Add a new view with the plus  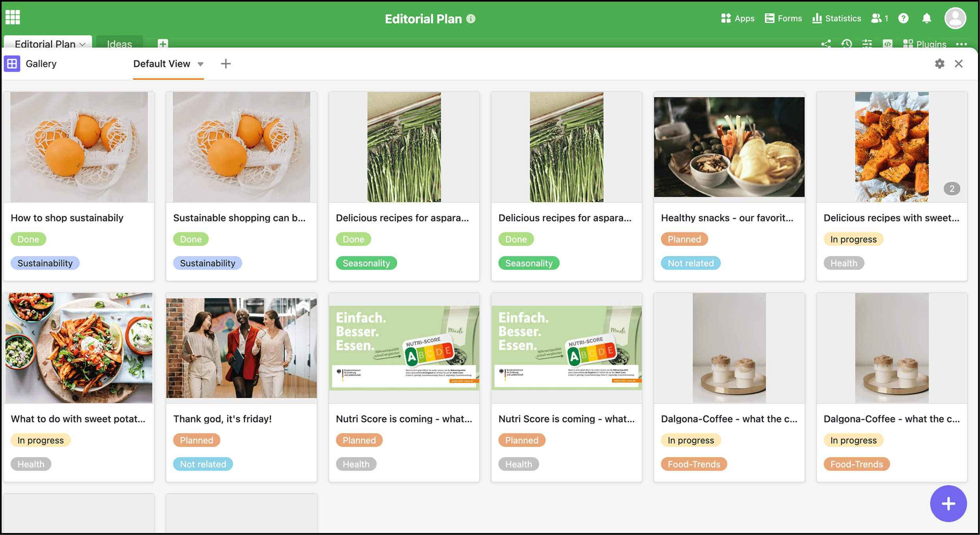pyautogui.click(x=225, y=64)
